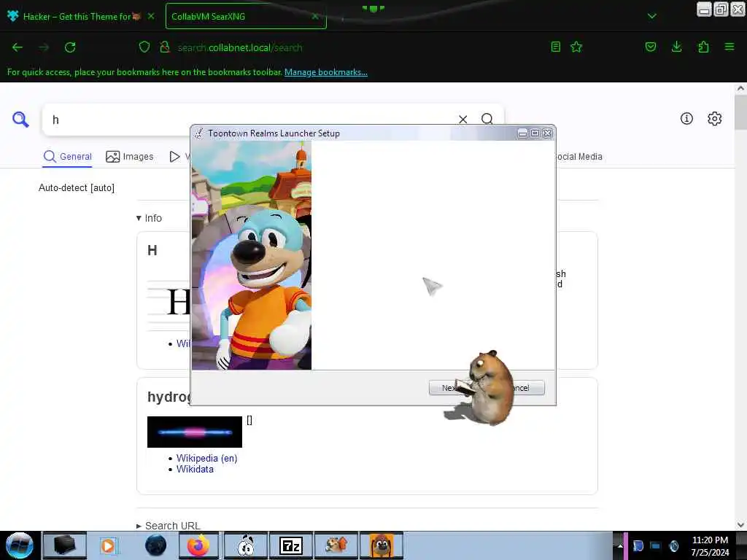The height and width of the screenshot is (560, 747).
Task: Open the taskbar clock and date
Action: (x=710, y=546)
